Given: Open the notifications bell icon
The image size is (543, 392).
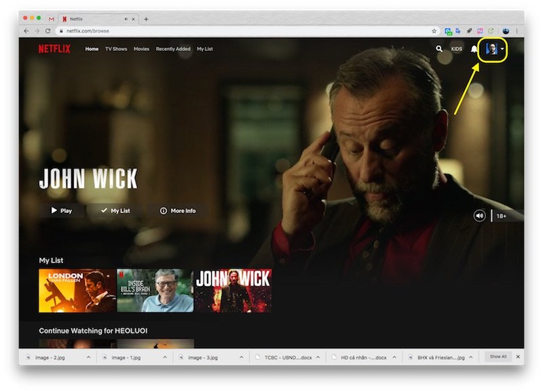Looking at the screenshot, I should [474, 49].
